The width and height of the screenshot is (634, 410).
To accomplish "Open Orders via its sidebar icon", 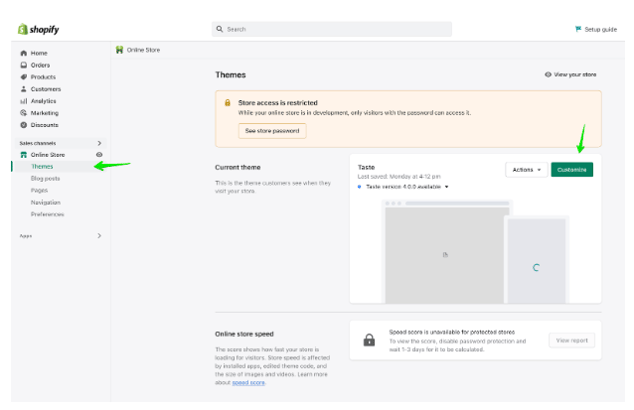I will pos(23,65).
